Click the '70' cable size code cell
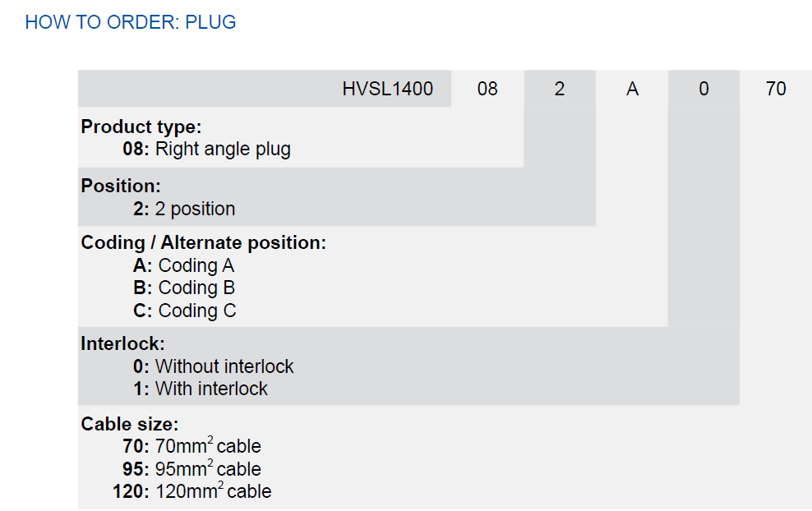The height and width of the screenshot is (511, 812). (x=776, y=89)
